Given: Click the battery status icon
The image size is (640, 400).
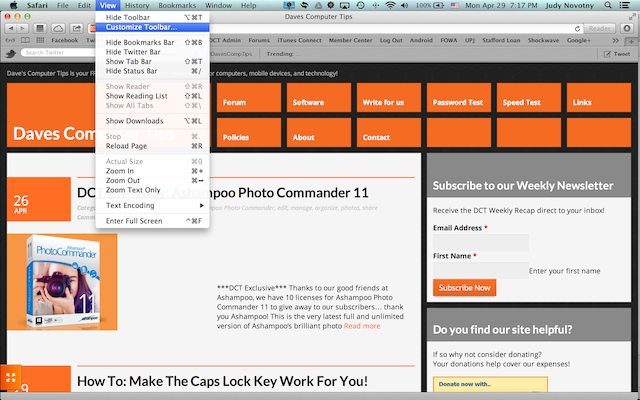Looking at the screenshot, I should coord(438,5).
